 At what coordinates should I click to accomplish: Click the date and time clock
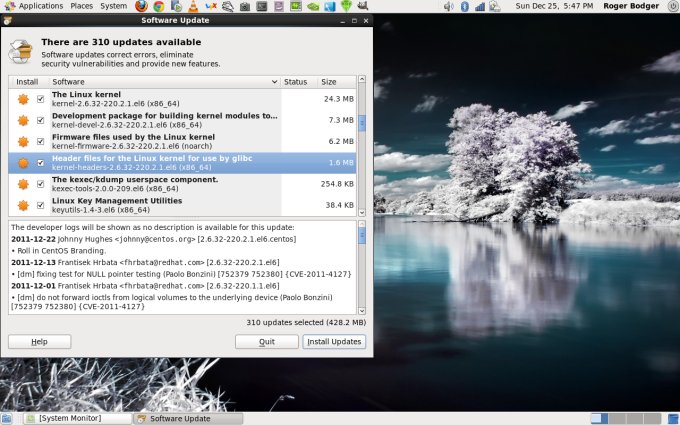[x=554, y=6]
